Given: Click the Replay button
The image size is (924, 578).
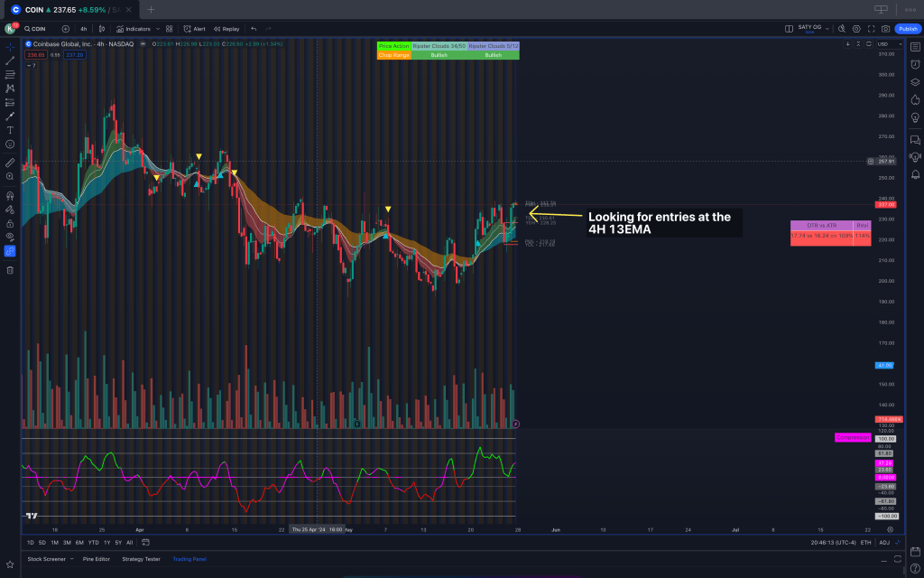Looking at the screenshot, I should coord(226,29).
